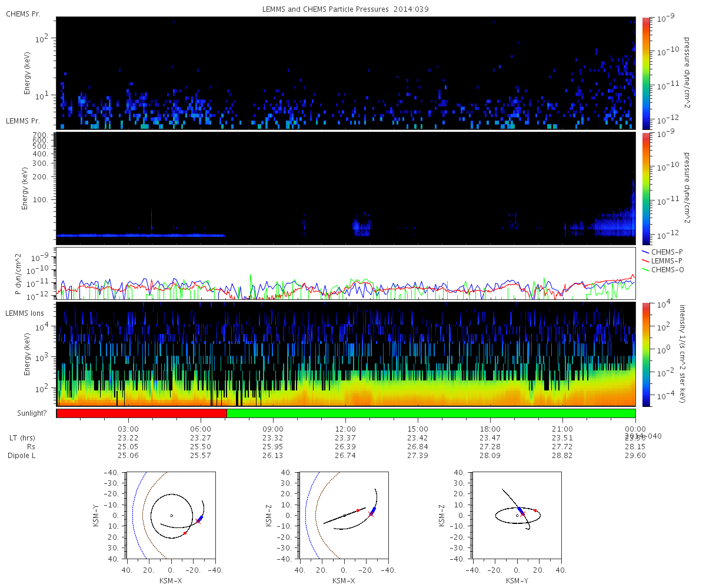This screenshot has height=588, width=706.
Task: Click the LT (hrs) row label
Action: [22, 438]
